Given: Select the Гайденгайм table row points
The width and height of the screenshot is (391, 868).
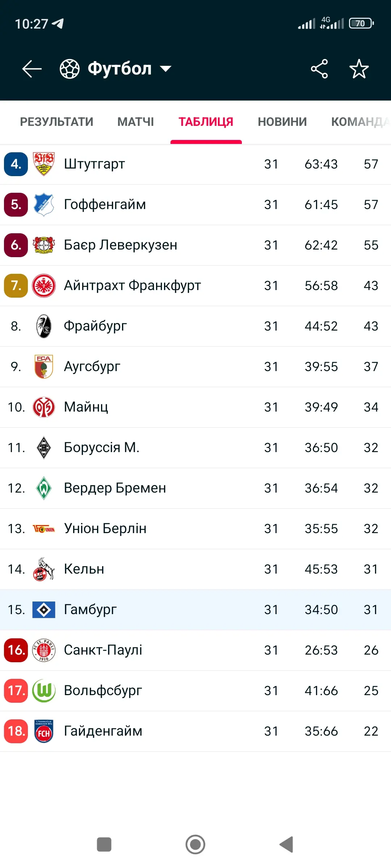Looking at the screenshot, I should point(371,731).
